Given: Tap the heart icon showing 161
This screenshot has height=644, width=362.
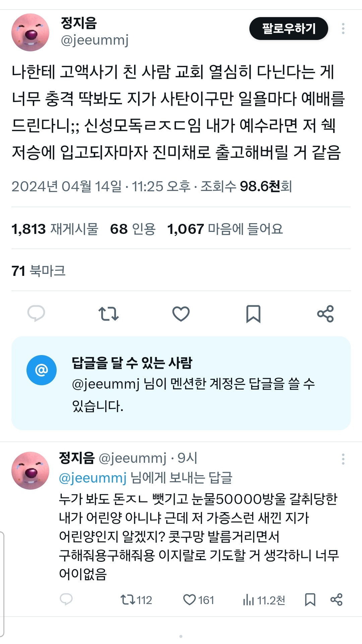Looking at the screenshot, I should pyautogui.click(x=198, y=600).
